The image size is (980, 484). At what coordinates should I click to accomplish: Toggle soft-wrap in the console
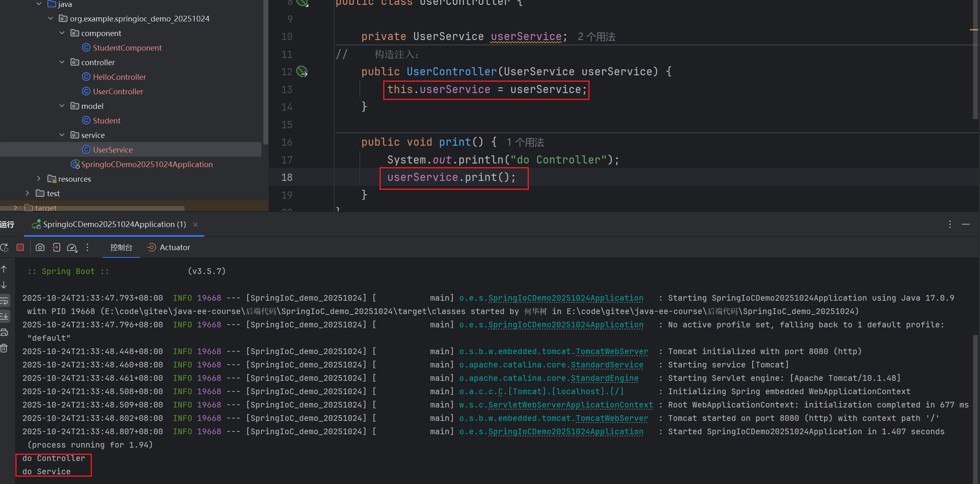coord(4,301)
